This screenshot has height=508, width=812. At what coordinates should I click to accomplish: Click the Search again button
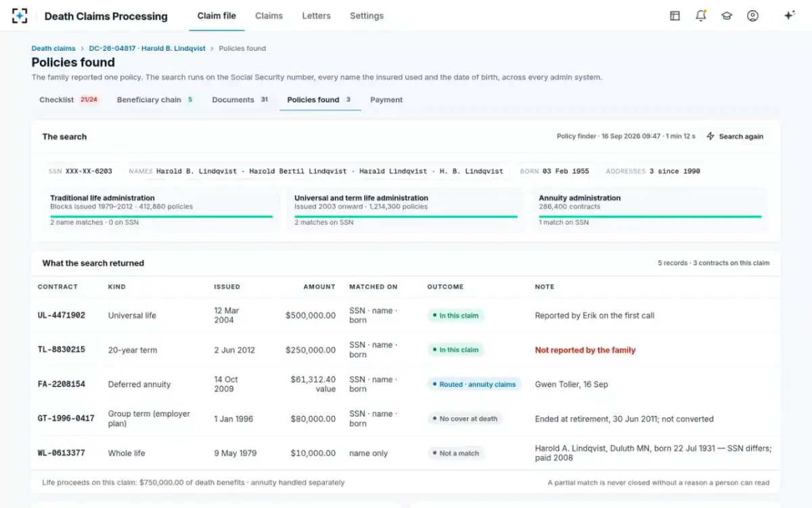735,136
